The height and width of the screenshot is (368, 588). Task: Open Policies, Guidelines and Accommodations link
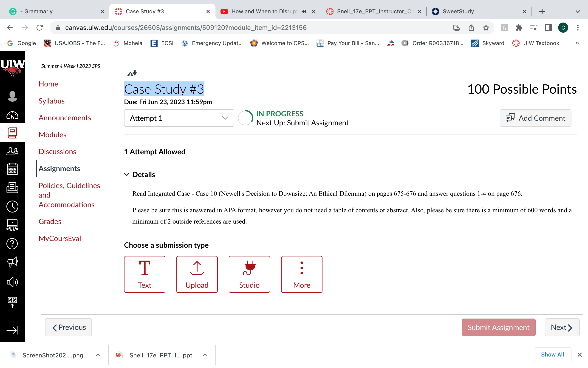pos(69,195)
